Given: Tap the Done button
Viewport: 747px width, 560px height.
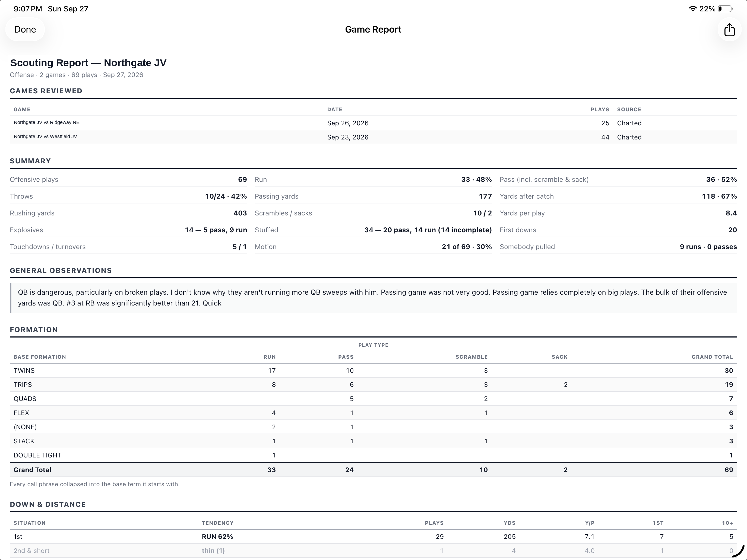Looking at the screenshot, I should (25, 29).
